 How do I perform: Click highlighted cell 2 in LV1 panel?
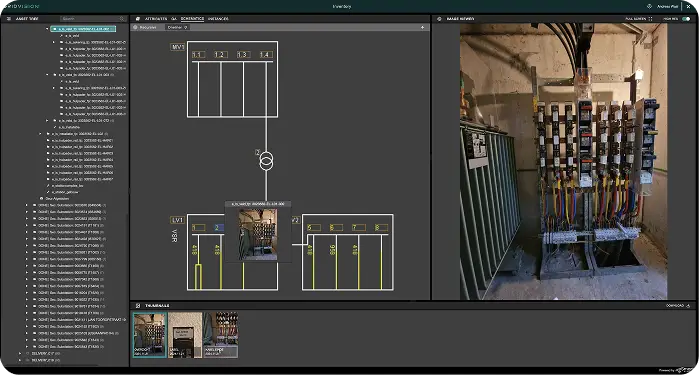[x=219, y=227]
